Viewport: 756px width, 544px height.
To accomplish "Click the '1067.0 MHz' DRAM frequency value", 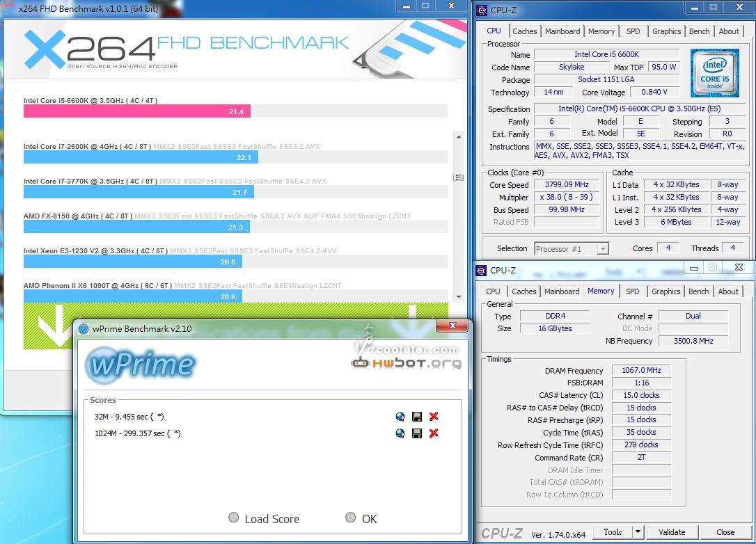I will (x=641, y=370).
